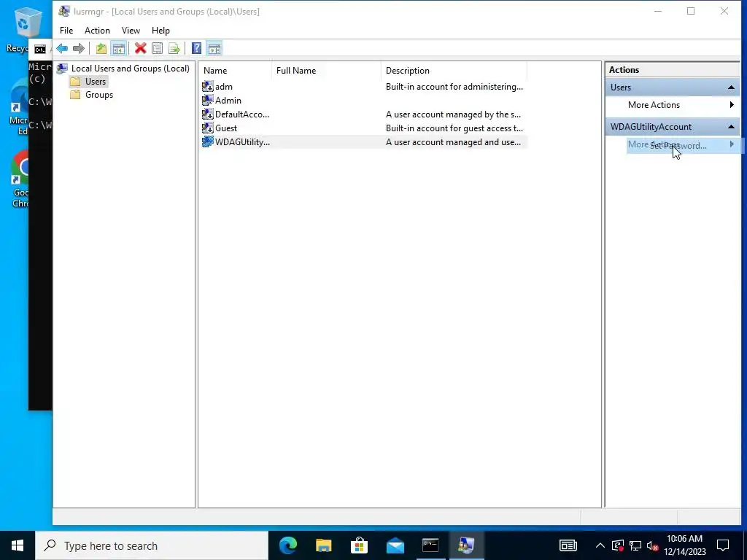
Task: Open Microsoft Edge from the taskbar
Action: point(287,545)
